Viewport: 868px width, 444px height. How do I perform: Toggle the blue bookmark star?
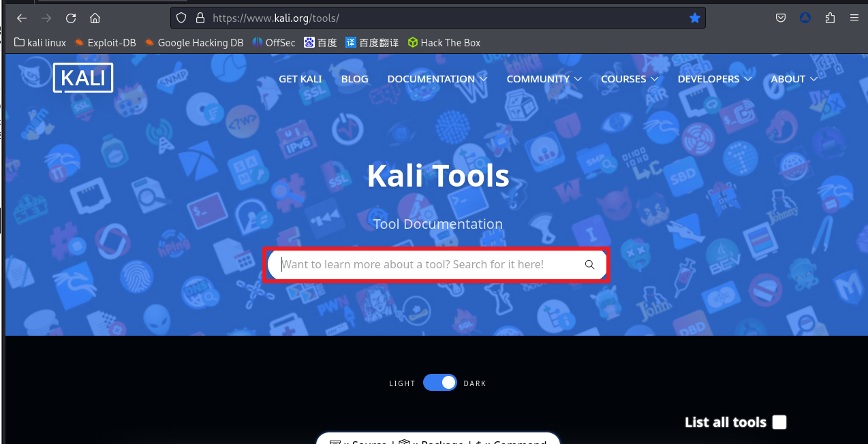694,18
